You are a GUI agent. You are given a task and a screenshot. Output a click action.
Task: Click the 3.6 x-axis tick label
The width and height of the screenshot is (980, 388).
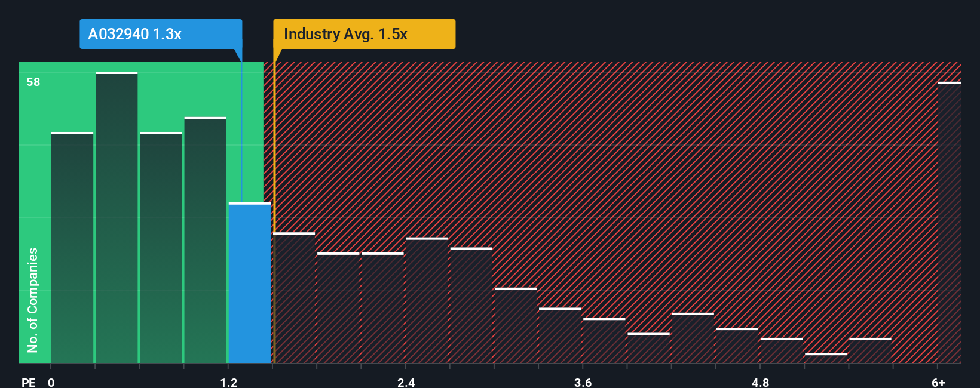(583, 382)
